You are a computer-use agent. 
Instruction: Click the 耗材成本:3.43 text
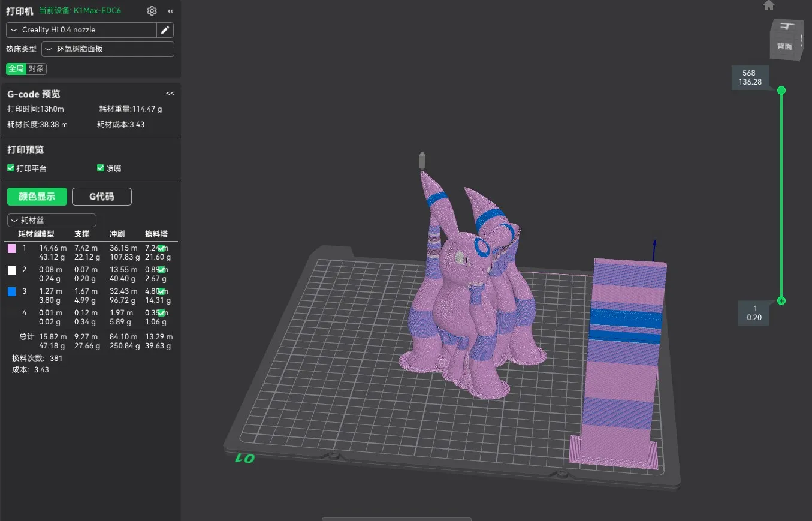[x=121, y=125]
